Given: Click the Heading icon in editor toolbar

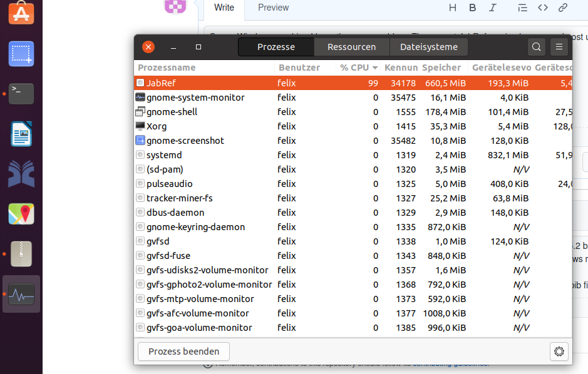Looking at the screenshot, I should click(453, 8).
